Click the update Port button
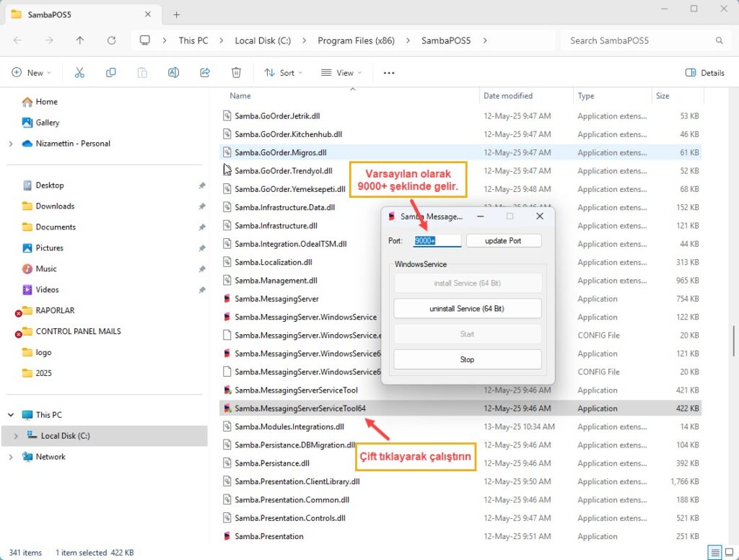This screenshot has width=739, height=560. (503, 241)
